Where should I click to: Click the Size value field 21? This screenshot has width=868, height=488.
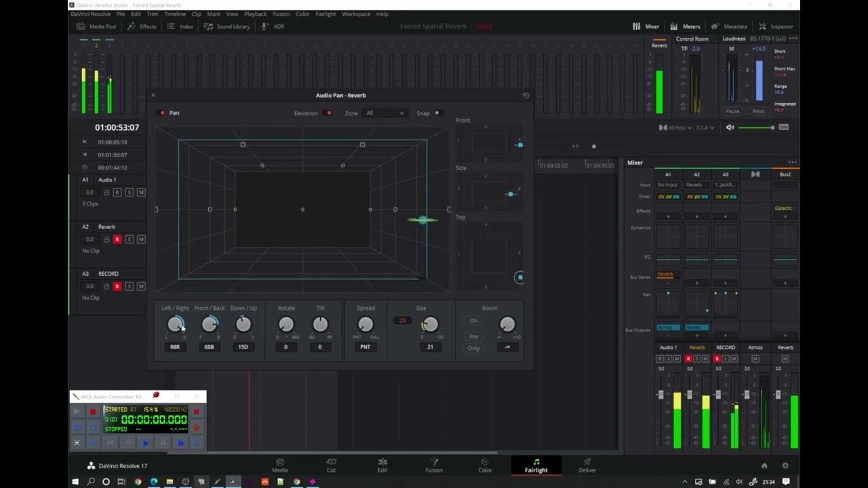click(x=430, y=347)
